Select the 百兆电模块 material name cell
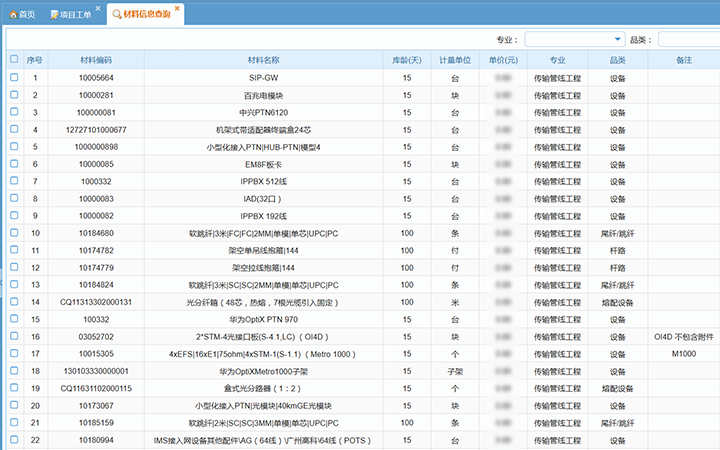This screenshot has width=720, height=450. point(263,95)
